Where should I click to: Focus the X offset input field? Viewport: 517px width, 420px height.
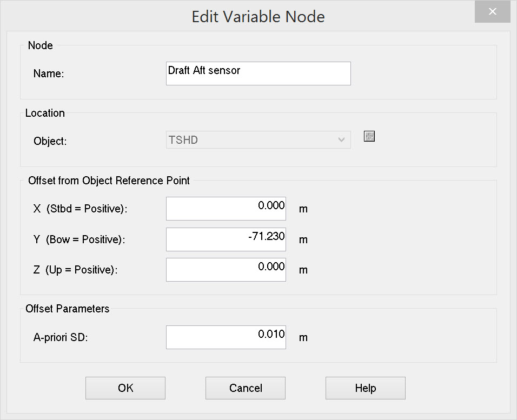226,209
